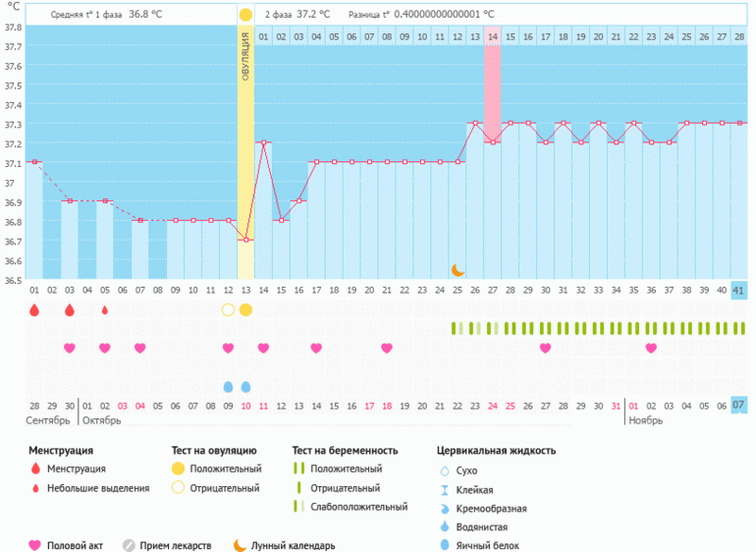Click the pink highlighted day 14 header

(x=493, y=36)
